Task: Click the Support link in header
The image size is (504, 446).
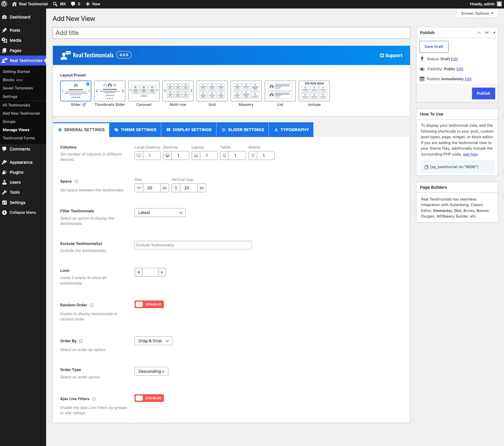Action: click(x=391, y=56)
